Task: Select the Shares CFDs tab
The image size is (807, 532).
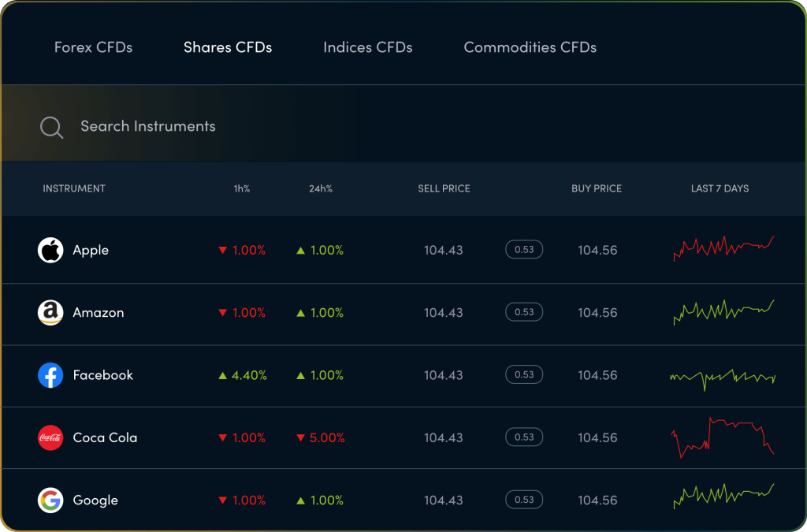Action: pos(228,47)
